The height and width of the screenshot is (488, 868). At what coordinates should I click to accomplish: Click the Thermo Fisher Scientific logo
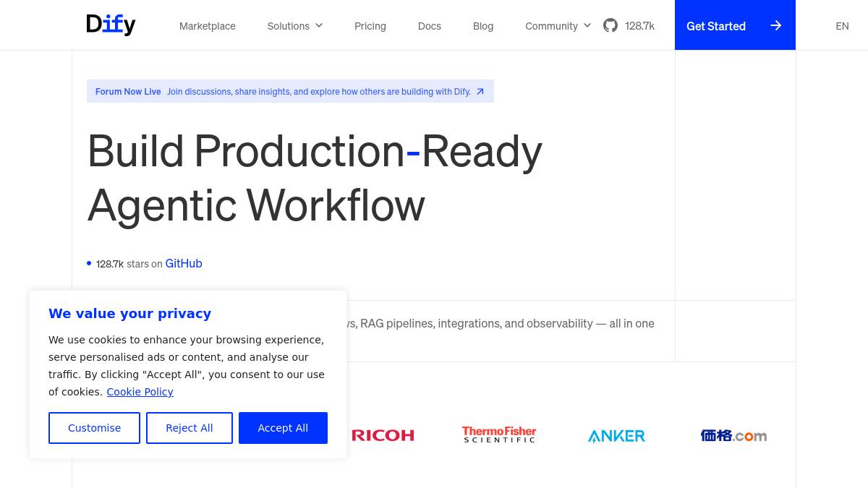tap(499, 435)
